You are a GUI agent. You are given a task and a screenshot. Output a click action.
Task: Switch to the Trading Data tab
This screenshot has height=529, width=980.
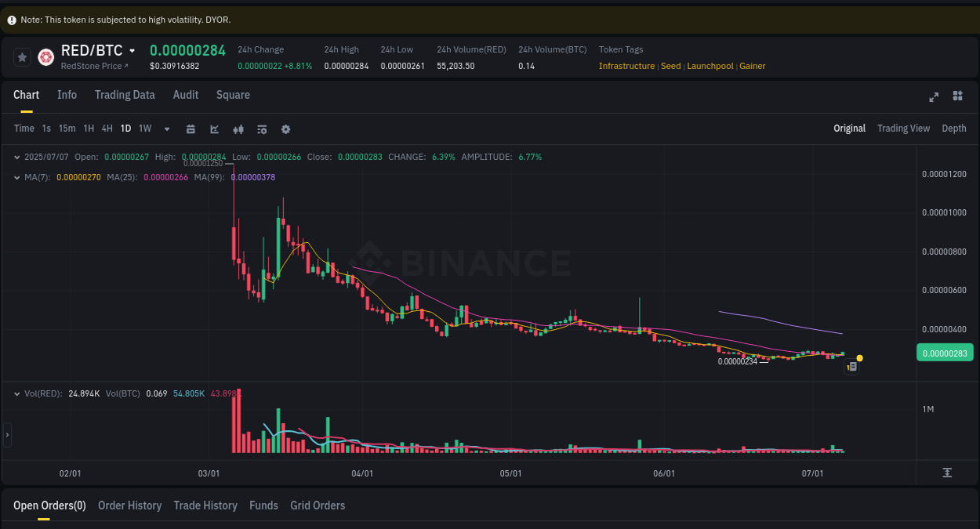click(x=125, y=95)
